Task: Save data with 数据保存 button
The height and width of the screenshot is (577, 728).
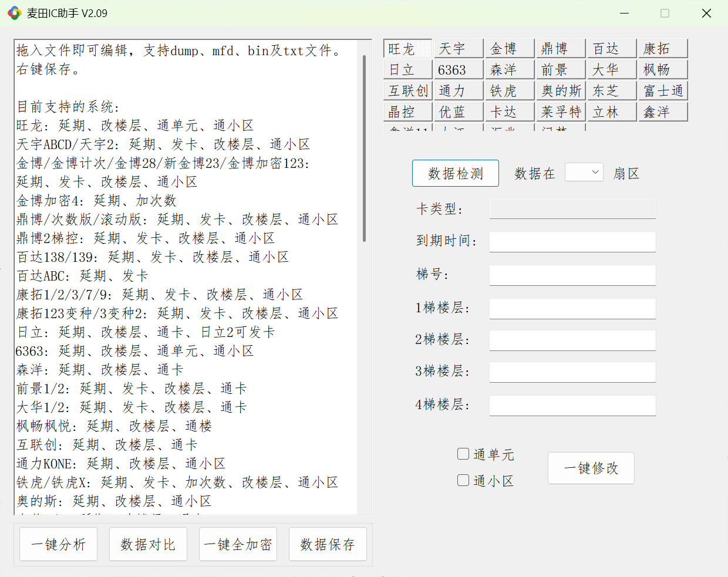Action: tap(328, 544)
